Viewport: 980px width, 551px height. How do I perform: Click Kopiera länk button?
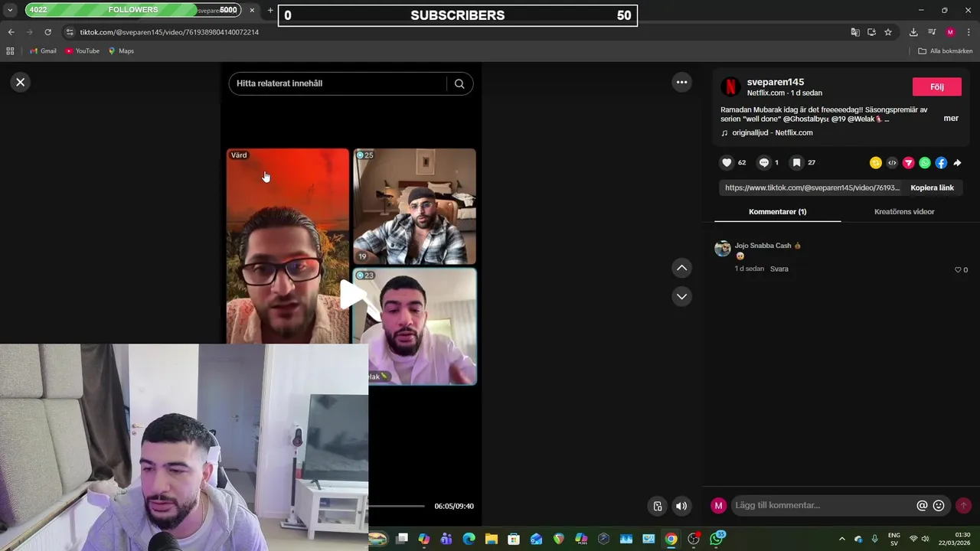(932, 187)
